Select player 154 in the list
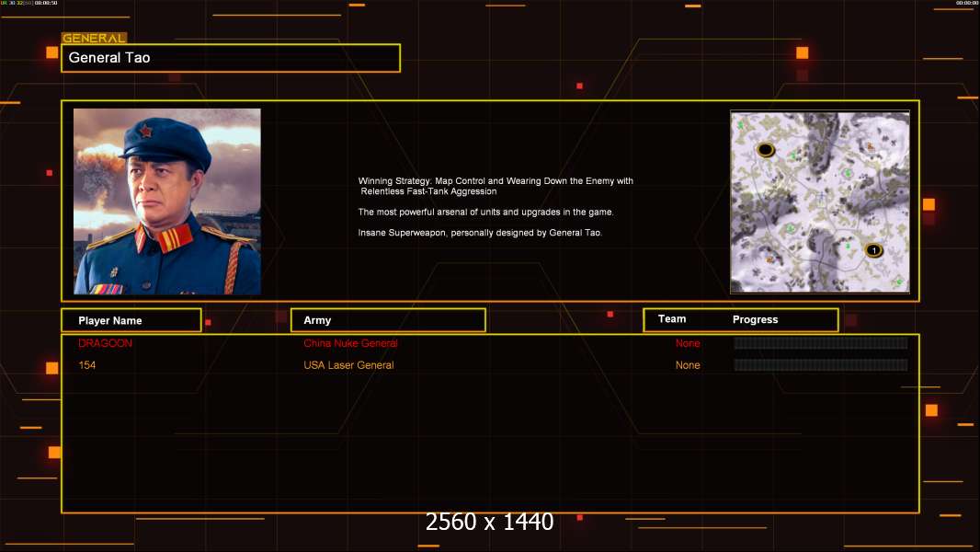This screenshot has height=552, width=980. point(86,365)
